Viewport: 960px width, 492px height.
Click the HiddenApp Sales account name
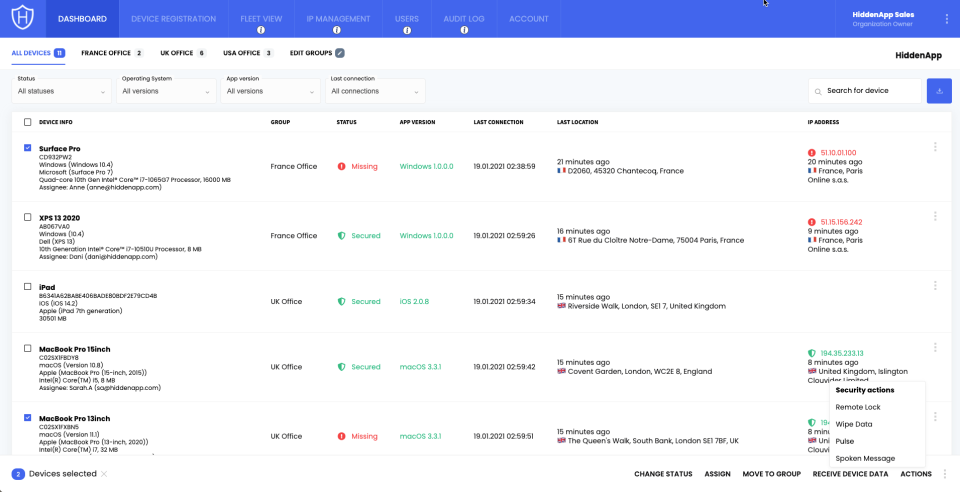click(x=882, y=14)
